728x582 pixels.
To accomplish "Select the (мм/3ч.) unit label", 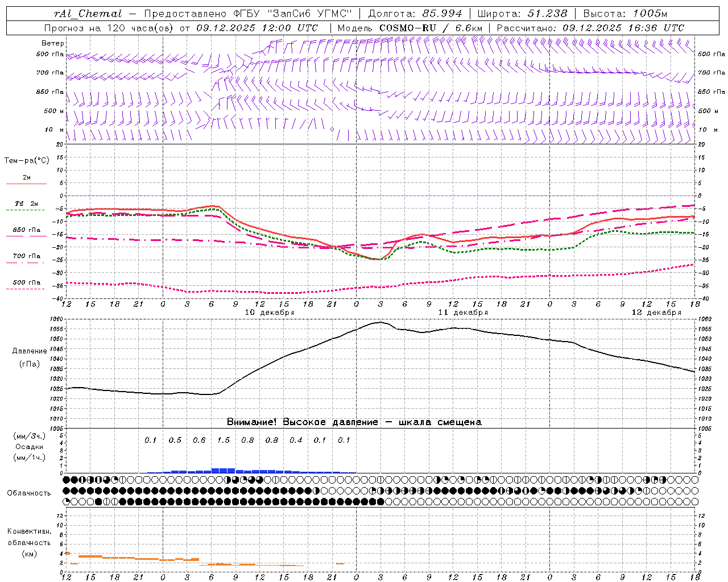I will pyautogui.click(x=29, y=436).
